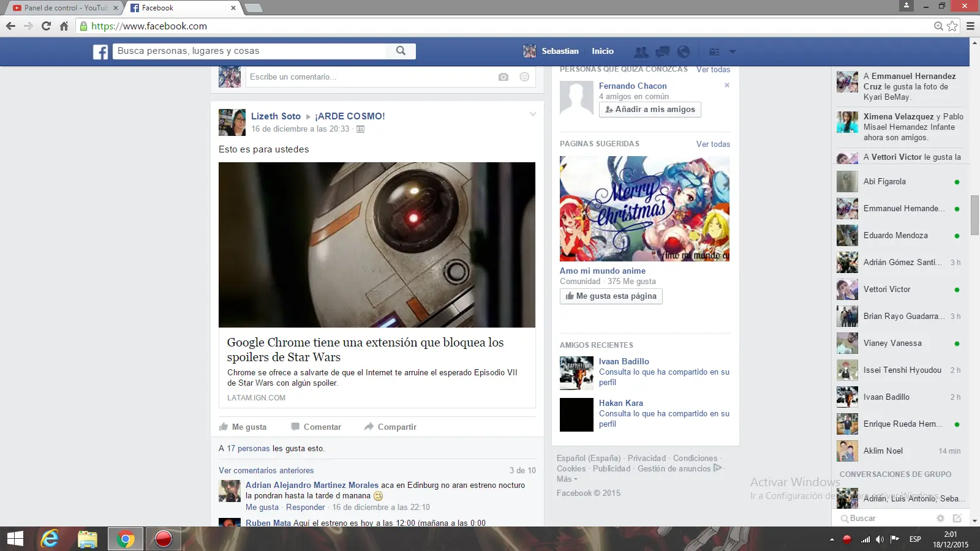980x551 pixels.
Task: Open chat with Vettori Victor in contacts list
Action: (x=899, y=290)
